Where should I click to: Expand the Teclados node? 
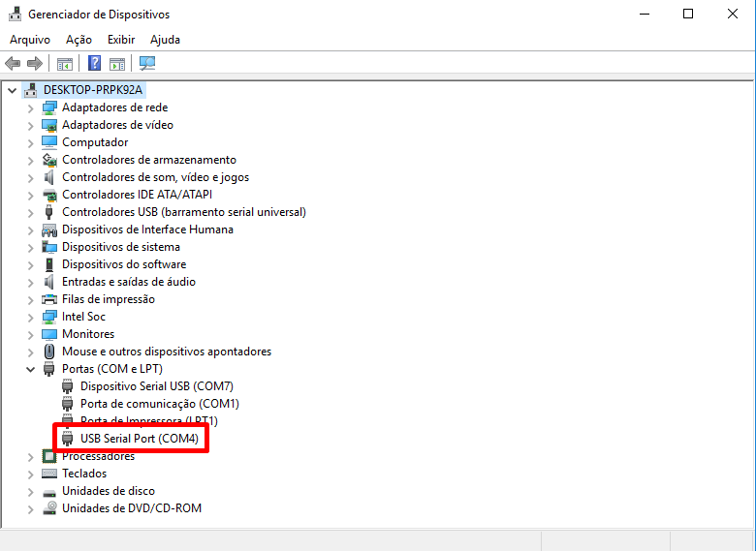(30, 474)
